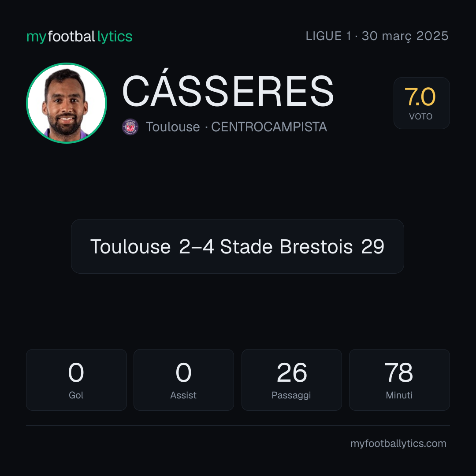Viewport: 476px width, 476px height.
Task: Select the Minuti stat card showing 78
Action: [399, 380]
